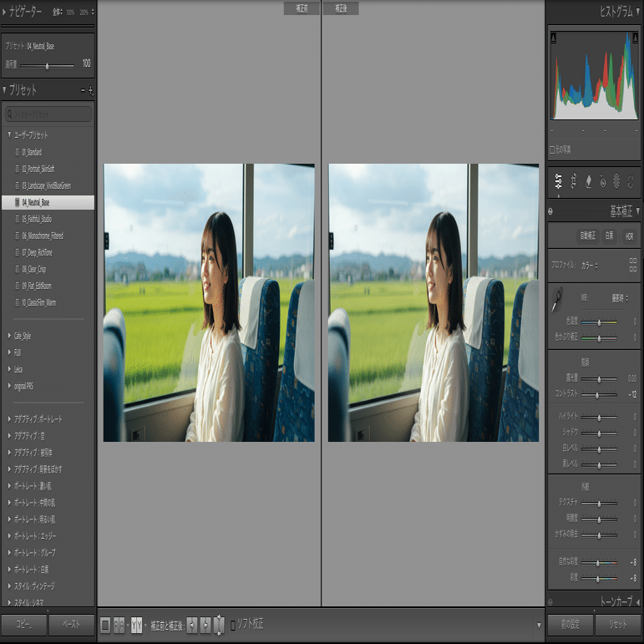Screen dimensions: 644x644
Task: Click the 前の設定 button
Action: click(x=570, y=625)
